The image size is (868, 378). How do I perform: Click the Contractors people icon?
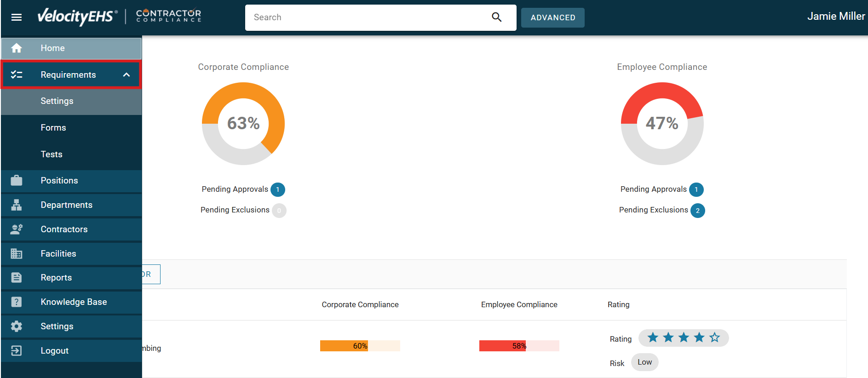[17, 229]
